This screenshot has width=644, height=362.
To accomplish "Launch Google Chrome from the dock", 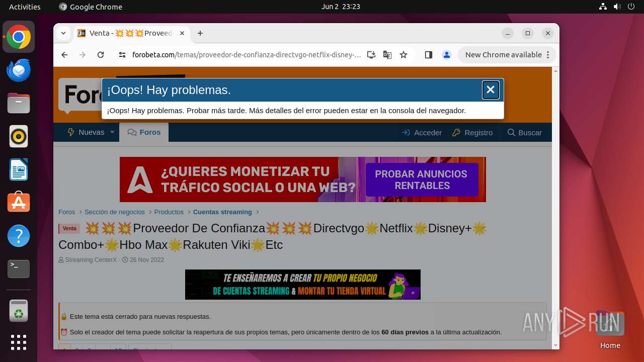I will pyautogui.click(x=19, y=37).
